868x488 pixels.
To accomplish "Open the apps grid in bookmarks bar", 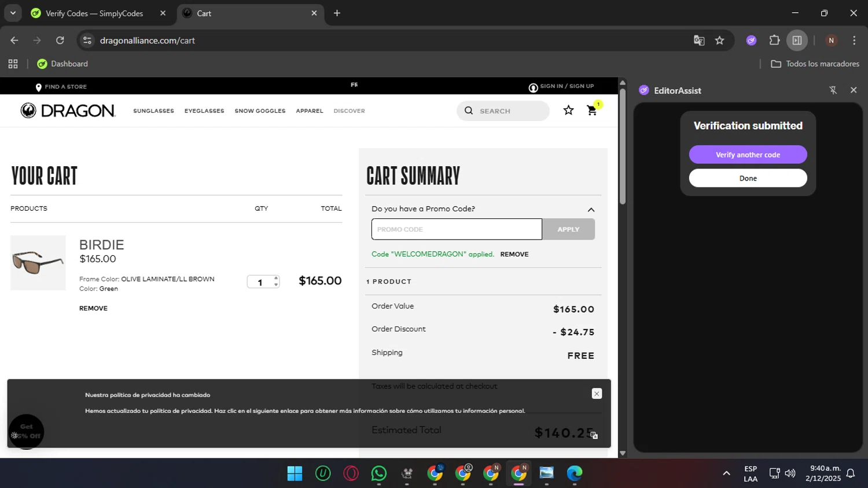I will [x=13, y=64].
